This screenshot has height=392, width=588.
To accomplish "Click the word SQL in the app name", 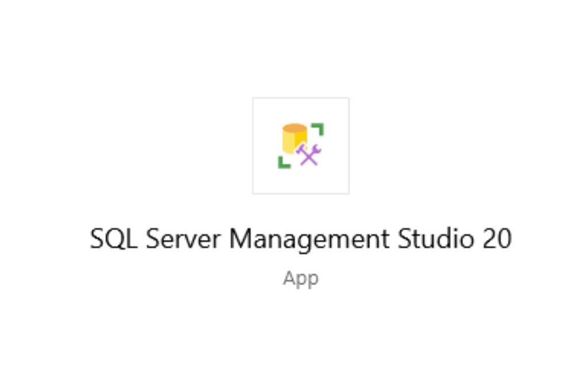I will click(114, 236).
